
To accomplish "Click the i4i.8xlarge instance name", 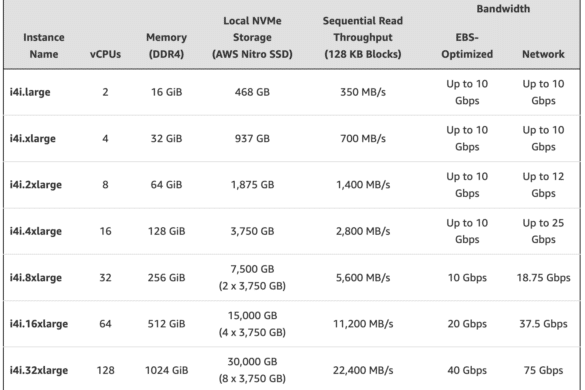I will [x=35, y=278].
